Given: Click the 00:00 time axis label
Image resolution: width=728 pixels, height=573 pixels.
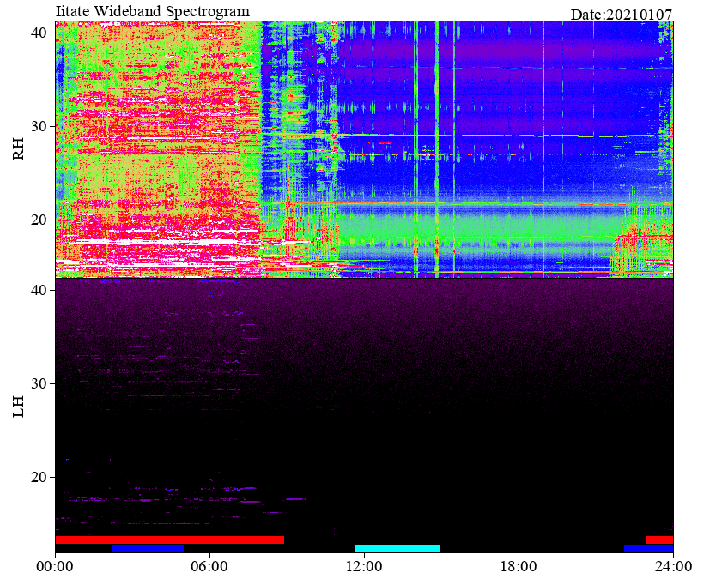Looking at the screenshot, I should (x=55, y=566).
